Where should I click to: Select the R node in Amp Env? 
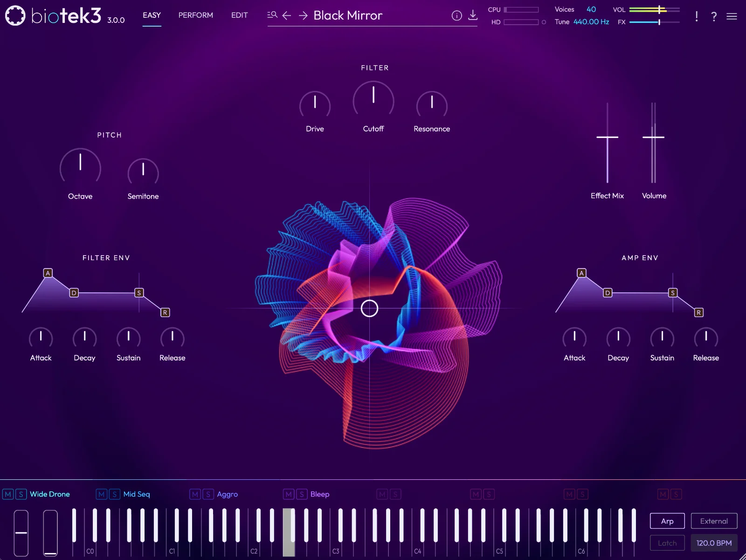(699, 312)
